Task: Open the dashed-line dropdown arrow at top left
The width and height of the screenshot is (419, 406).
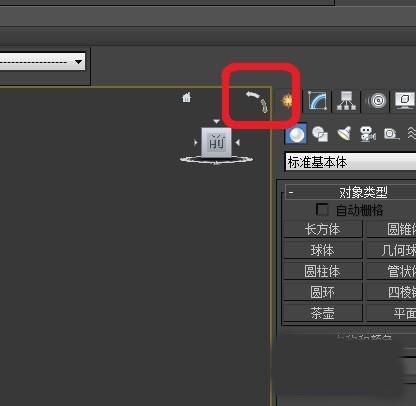Action: click(x=78, y=62)
